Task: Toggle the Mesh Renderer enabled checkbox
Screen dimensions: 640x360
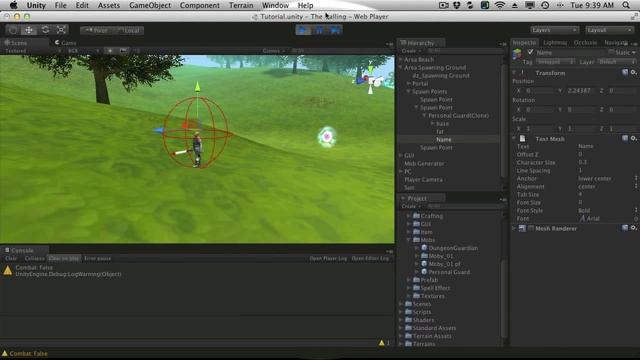Action: pos(531,229)
